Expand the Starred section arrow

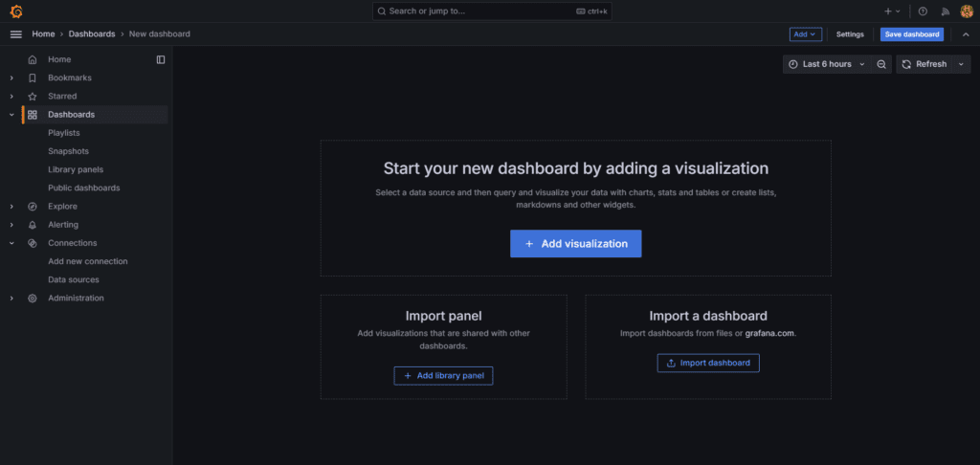(11, 97)
